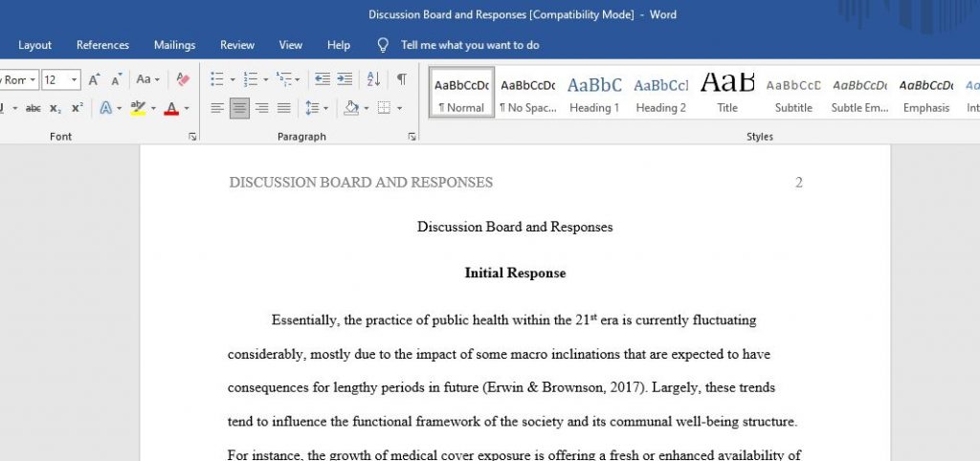Click the Initial Response heading
The image size is (980, 461).
[x=515, y=273]
